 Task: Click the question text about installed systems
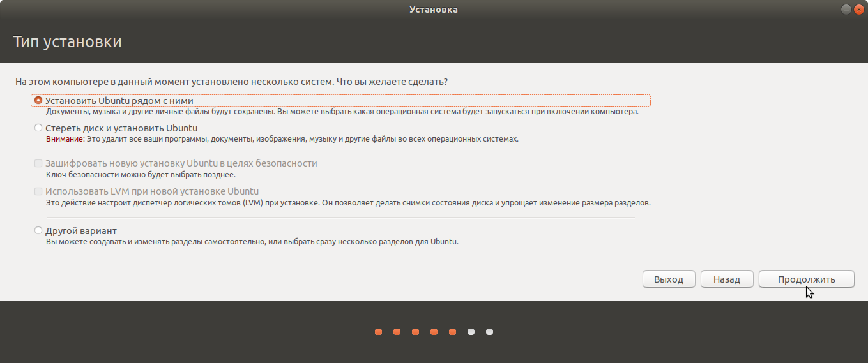click(231, 82)
